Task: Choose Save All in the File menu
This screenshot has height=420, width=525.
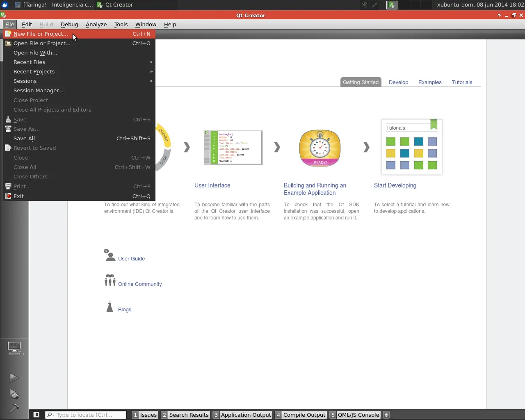Action: point(79,138)
